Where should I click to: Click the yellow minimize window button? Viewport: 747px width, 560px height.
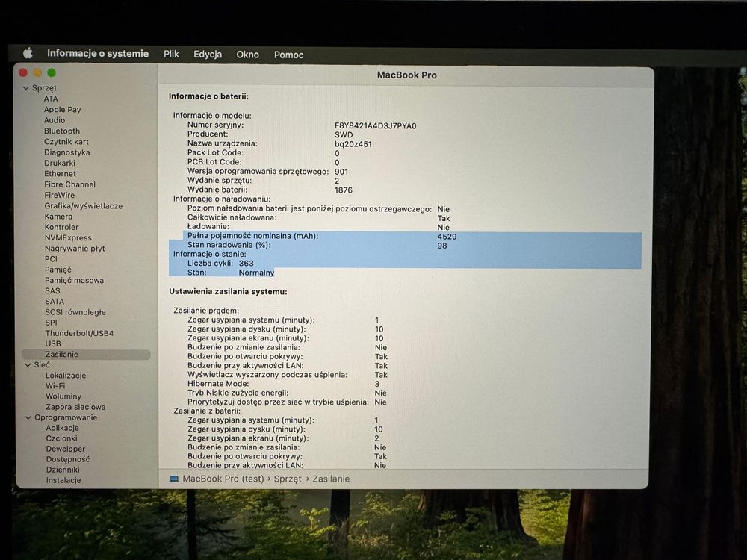click(x=37, y=72)
